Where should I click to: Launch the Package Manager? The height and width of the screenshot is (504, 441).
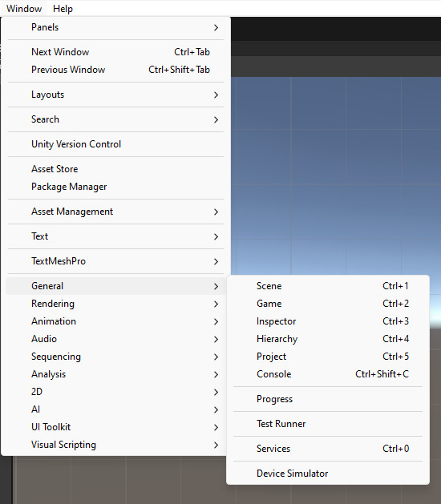point(115,187)
